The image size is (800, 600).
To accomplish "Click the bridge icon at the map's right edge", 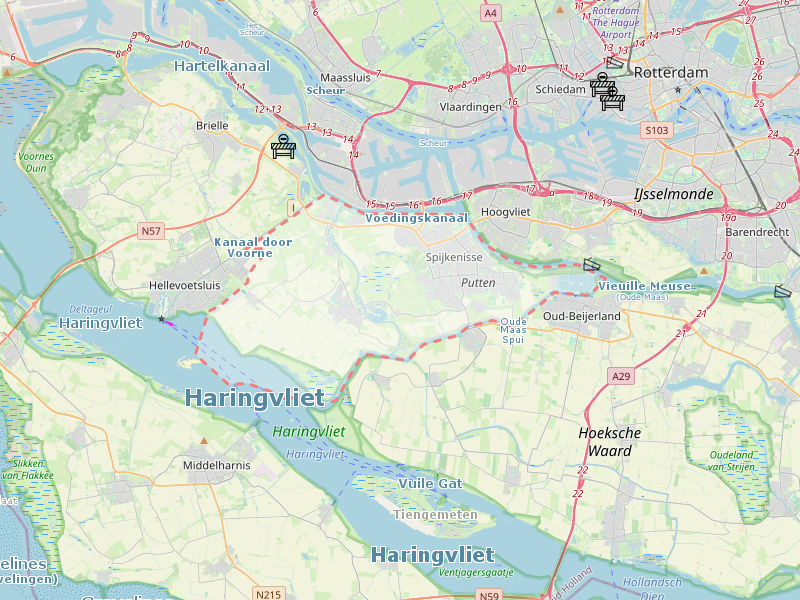I will (783, 291).
